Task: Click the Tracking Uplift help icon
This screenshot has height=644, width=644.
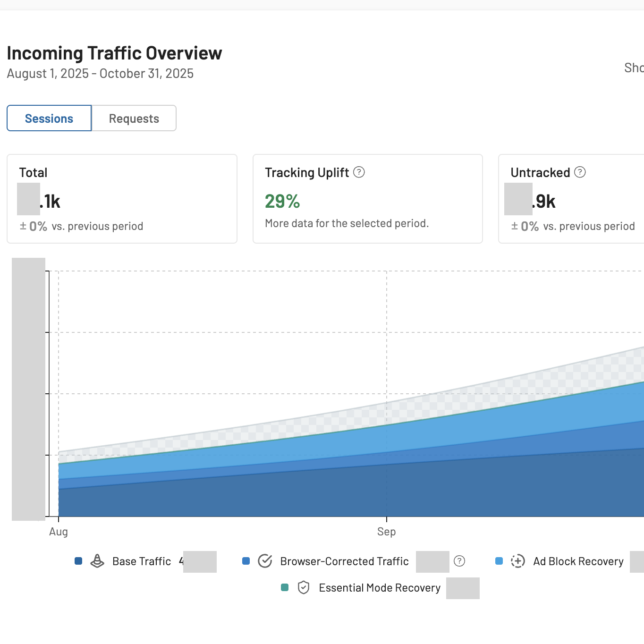Action: coord(359,172)
